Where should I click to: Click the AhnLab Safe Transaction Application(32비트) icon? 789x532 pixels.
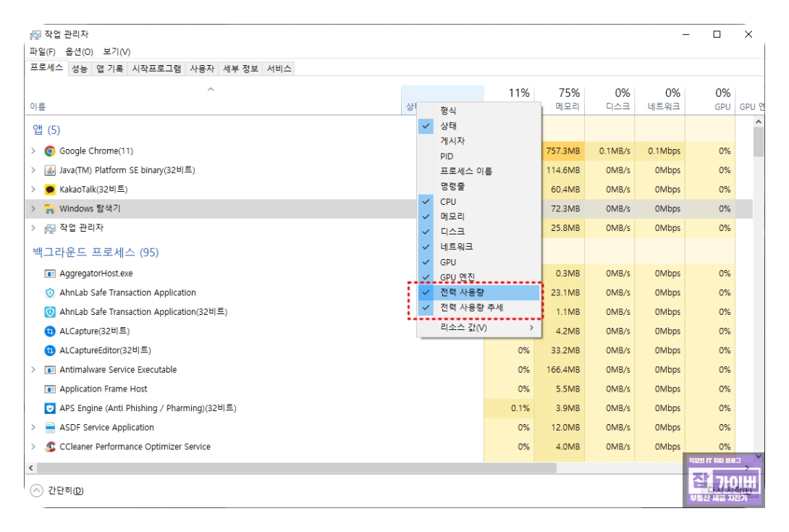click(50, 312)
